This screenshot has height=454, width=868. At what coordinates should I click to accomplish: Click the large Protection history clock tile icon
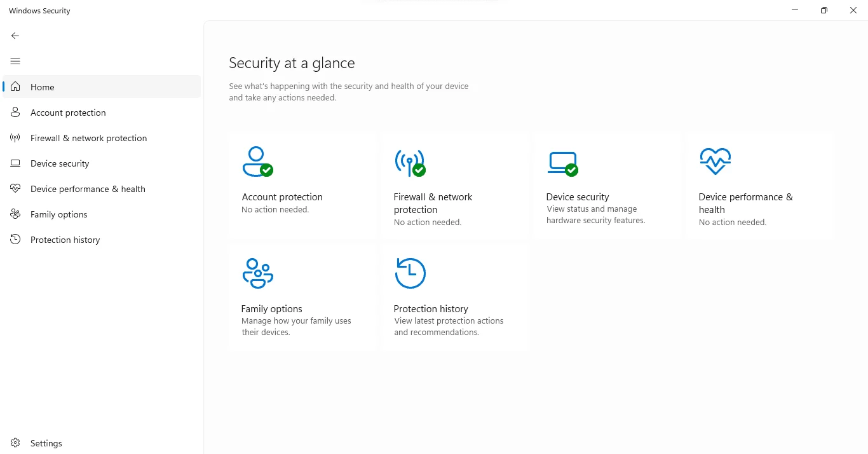(x=410, y=273)
